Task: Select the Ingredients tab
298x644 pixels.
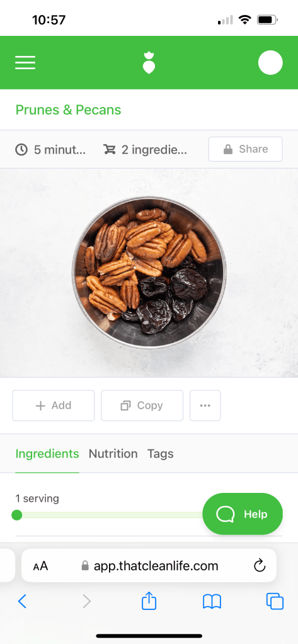Action: tap(47, 454)
